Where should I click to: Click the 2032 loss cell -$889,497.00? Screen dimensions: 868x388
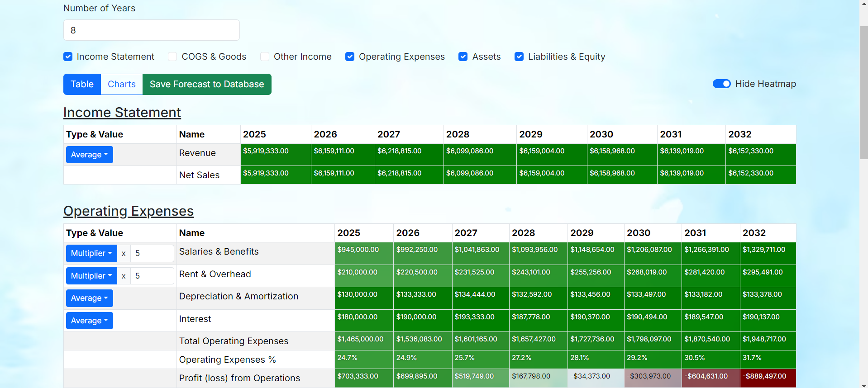[768, 378]
